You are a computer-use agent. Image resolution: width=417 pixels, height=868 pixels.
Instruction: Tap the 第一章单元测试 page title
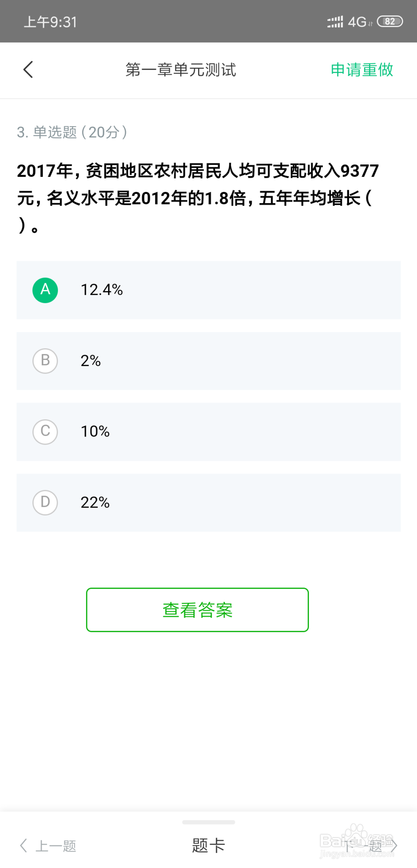(181, 70)
